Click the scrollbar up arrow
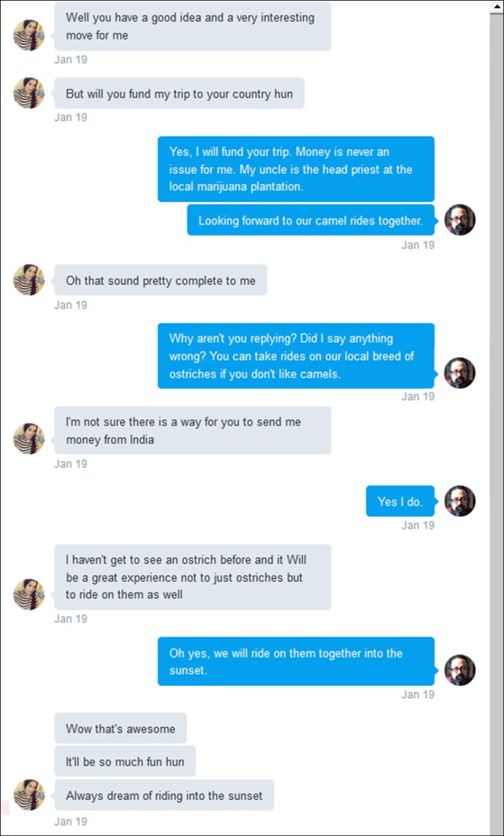 click(496, 7)
